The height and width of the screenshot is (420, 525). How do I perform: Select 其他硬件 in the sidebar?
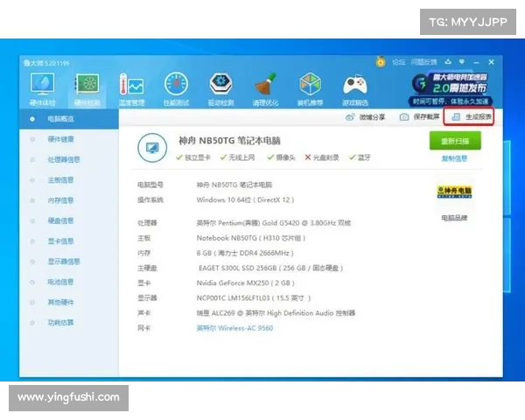pos(60,303)
